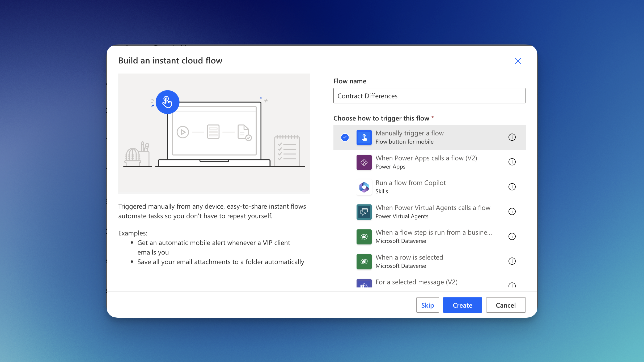Screen dimensions: 644x362
Task: Select When Power Apps calls a flow (V2)
Action: pyautogui.click(x=426, y=158)
